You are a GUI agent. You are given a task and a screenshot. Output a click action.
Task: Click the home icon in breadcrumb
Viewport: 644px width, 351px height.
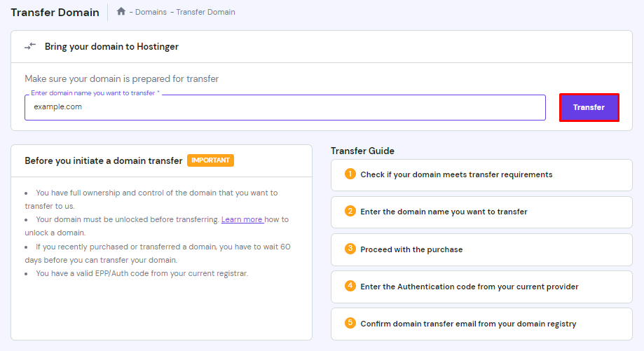pos(121,11)
